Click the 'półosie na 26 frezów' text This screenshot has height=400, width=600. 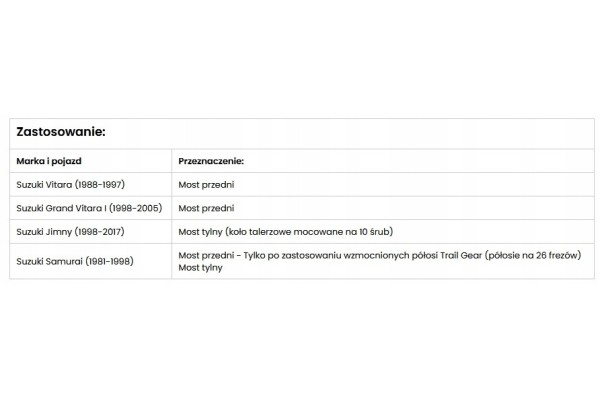533,255
